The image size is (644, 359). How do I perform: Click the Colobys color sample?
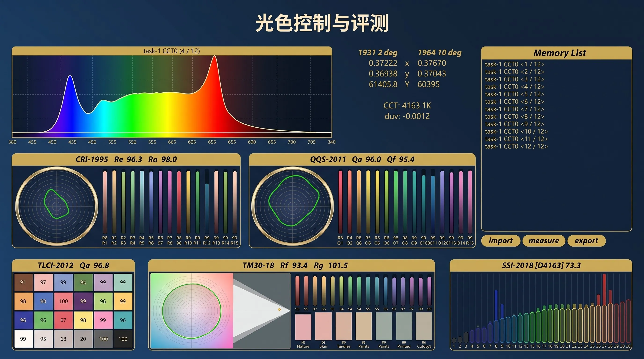424,326
